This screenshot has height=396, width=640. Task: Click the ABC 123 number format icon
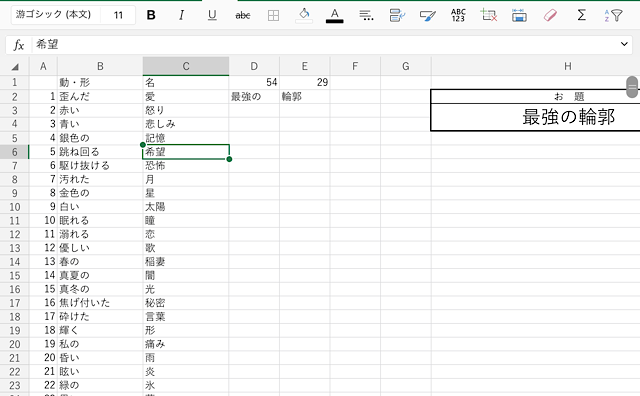click(x=458, y=16)
